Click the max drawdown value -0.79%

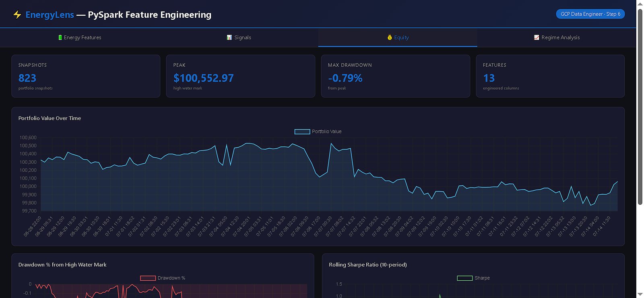(x=345, y=78)
